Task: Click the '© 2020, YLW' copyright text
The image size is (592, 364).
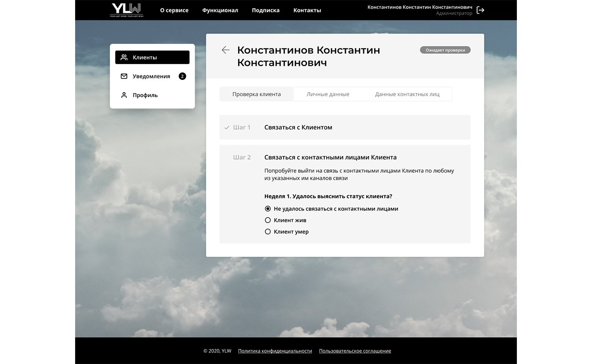Action: click(217, 351)
